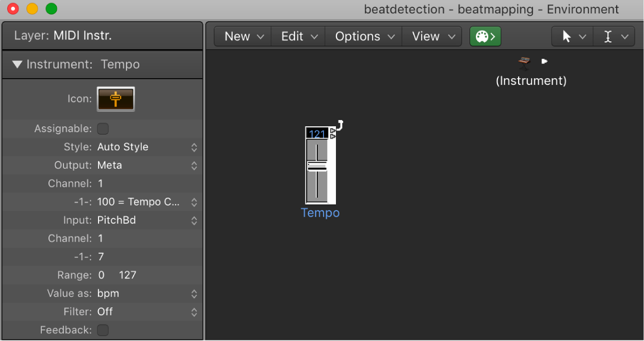Click the (Instrument) keyboard object icon

pyautogui.click(x=524, y=63)
